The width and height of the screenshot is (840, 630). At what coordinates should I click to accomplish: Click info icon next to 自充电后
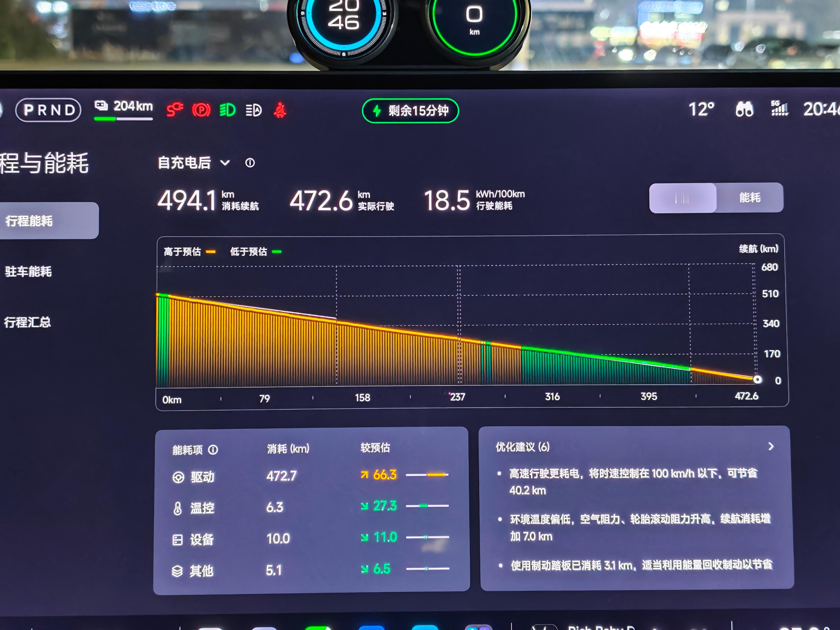click(250, 163)
